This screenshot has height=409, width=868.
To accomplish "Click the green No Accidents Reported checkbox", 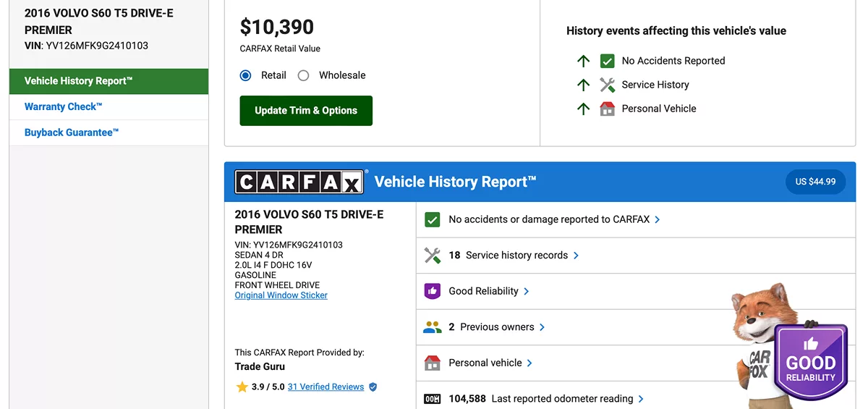I will tap(607, 61).
